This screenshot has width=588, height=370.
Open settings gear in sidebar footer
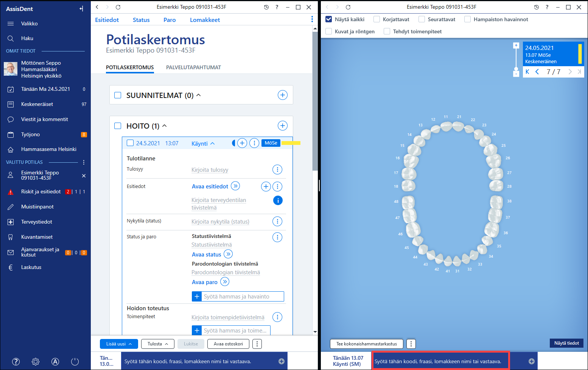click(x=36, y=362)
